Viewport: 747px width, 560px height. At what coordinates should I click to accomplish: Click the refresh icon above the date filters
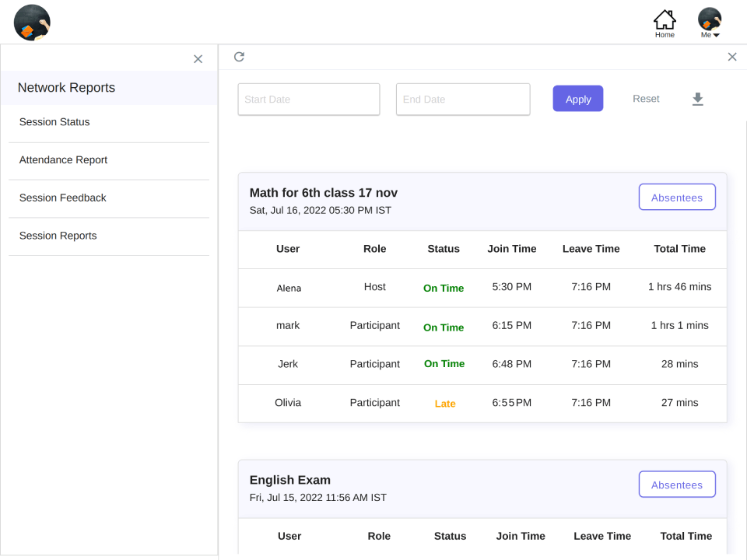point(239,57)
